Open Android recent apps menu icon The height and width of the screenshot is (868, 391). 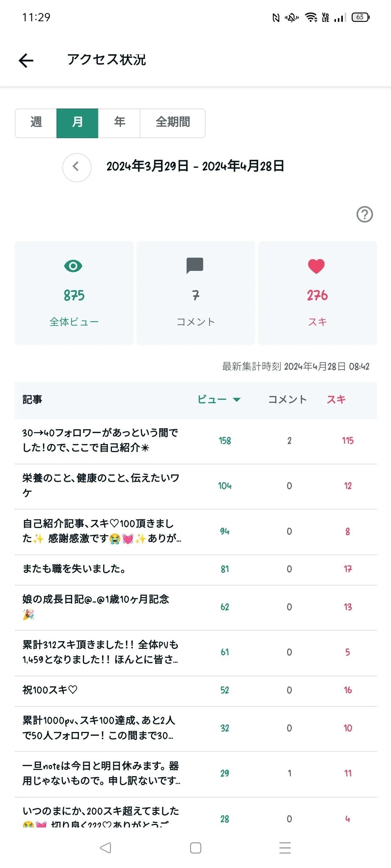pos(285,848)
